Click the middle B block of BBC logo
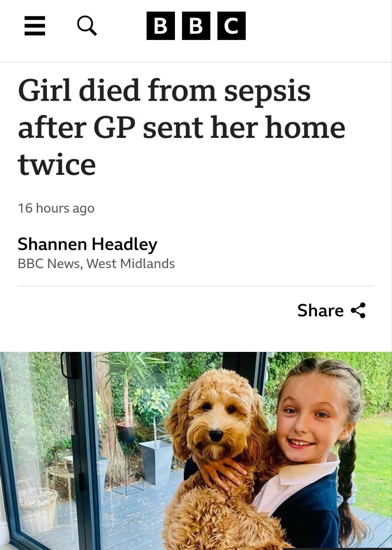 tap(196, 26)
